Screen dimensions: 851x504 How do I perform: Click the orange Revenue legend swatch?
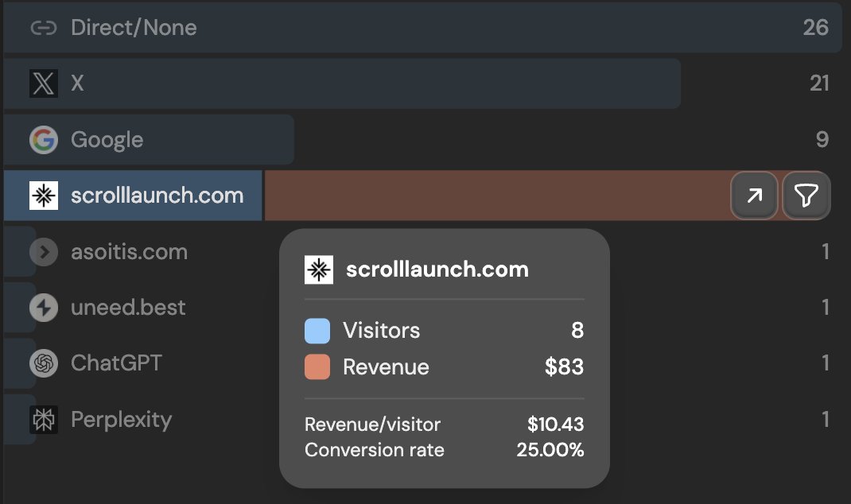pyautogui.click(x=317, y=366)
